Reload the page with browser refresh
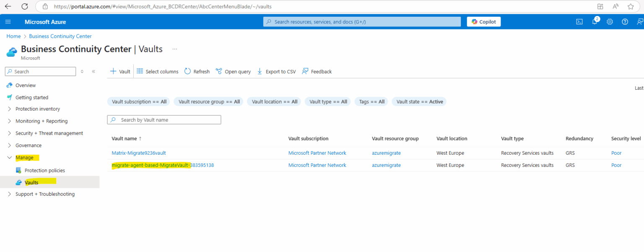 pos(25,6)
